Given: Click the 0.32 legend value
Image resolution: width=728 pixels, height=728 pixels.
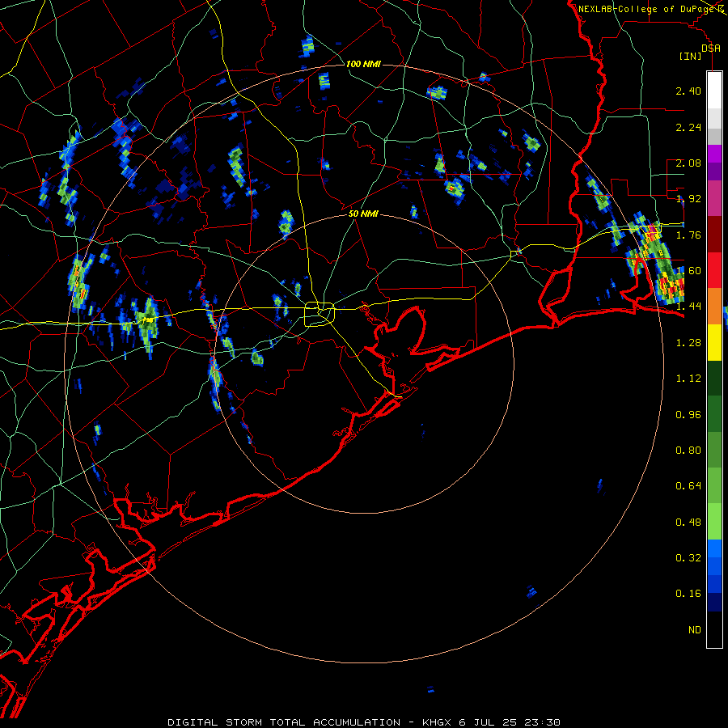Looking at the screenshot, I should [x=688, y=557].
